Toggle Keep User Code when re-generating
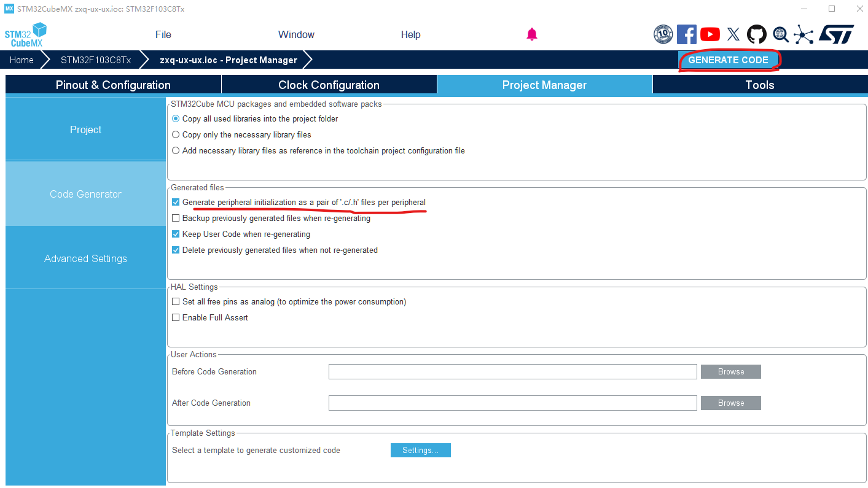The image size is (868, 488). tap(176, 234)
